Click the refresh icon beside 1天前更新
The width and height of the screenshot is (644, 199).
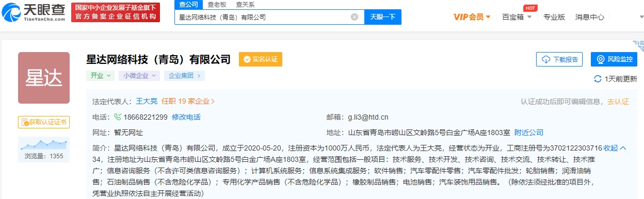click(x=598, y=79)
